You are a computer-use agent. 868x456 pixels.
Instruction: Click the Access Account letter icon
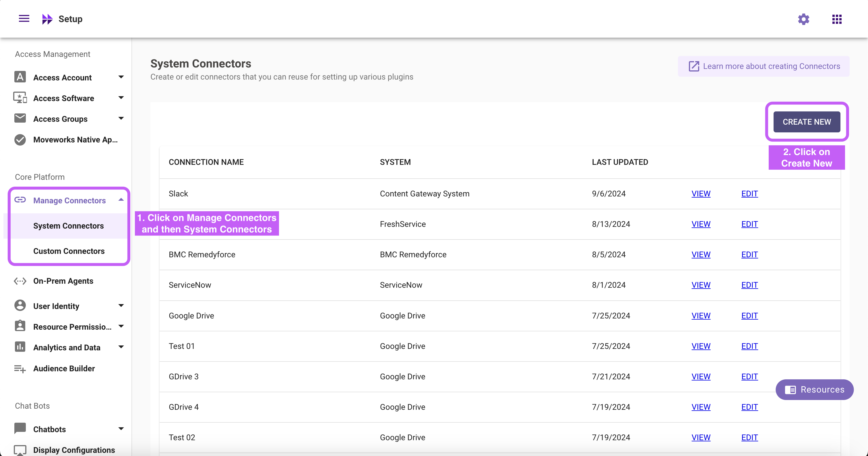(x=20, y=77)
